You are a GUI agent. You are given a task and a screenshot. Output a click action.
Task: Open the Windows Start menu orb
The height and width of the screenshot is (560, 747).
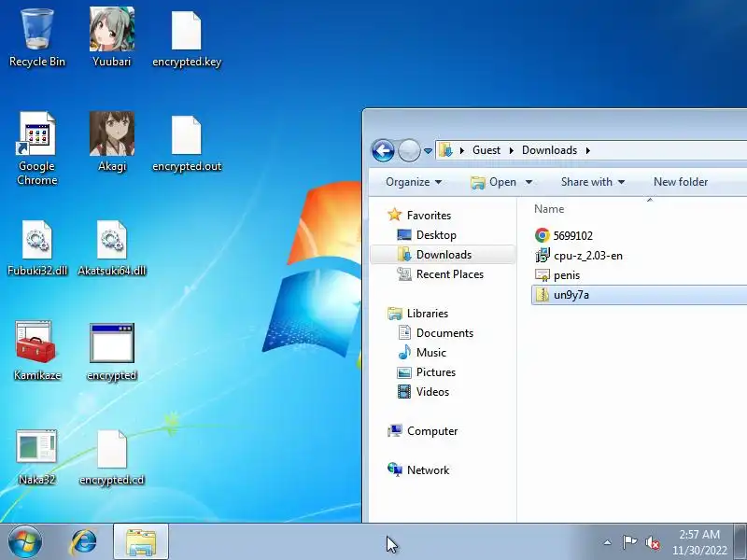coord(25,542)
